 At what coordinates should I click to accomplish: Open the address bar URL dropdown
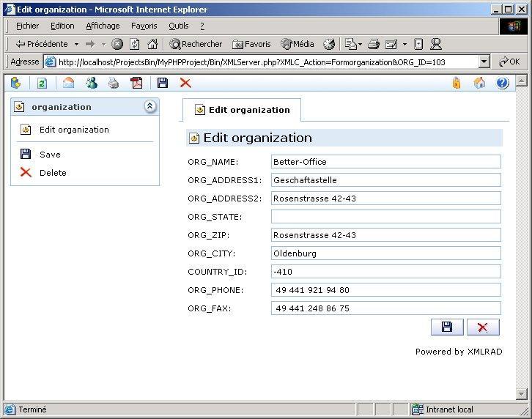pyautogui.click(x=484, y=62)
